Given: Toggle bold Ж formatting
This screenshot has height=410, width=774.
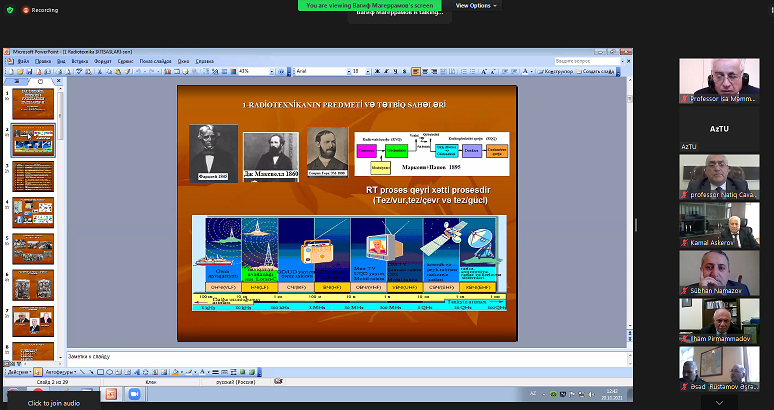Looking at the screenshot, I should pos(378,72).
